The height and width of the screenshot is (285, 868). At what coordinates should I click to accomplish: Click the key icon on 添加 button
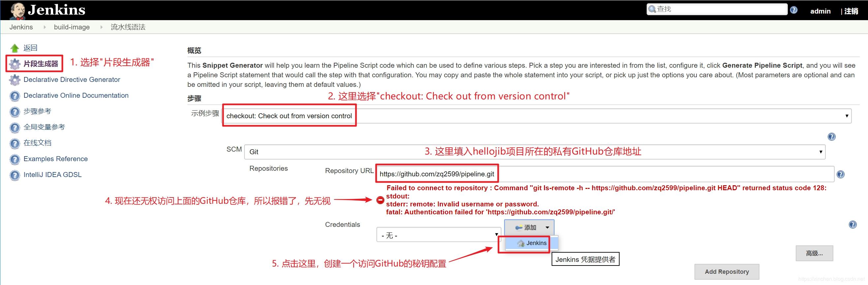click(x=519, y=228)
